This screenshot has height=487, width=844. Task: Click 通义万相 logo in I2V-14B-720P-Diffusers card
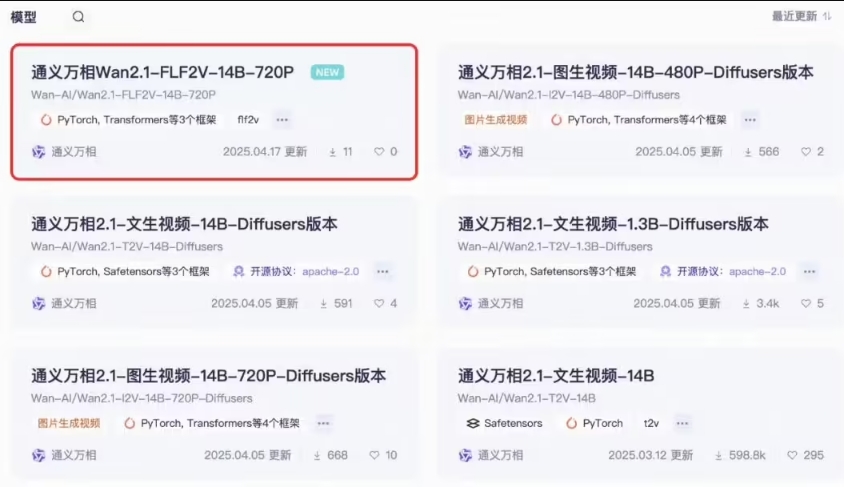[x=38, y=455]
